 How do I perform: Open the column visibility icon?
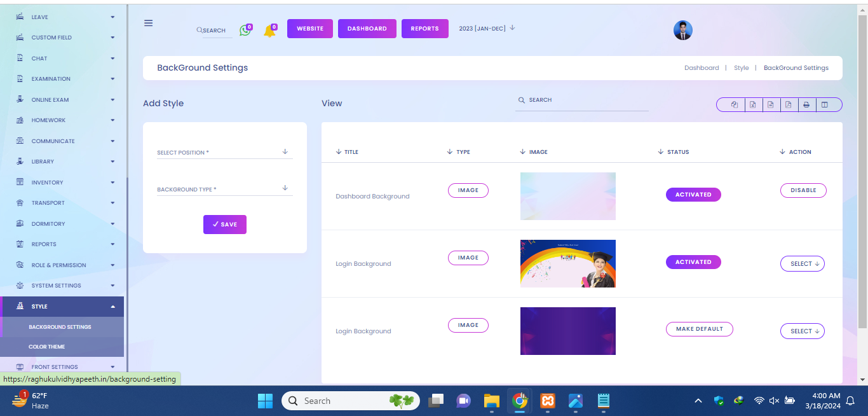point(825,105)
